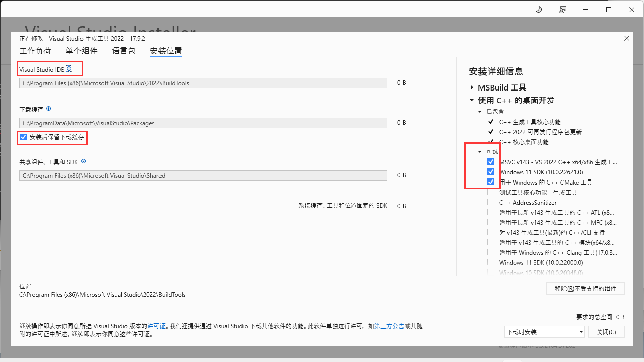Switch to the 工作负荷 tab

tap(35, 51)
